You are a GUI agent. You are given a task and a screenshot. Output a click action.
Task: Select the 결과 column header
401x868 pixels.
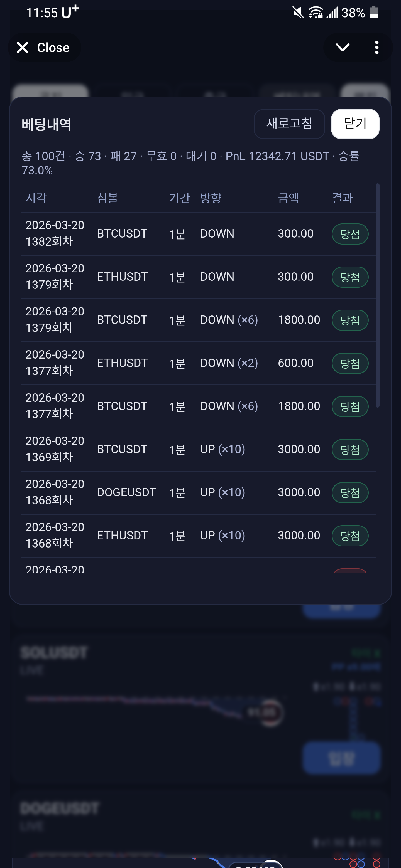point(342,198)
